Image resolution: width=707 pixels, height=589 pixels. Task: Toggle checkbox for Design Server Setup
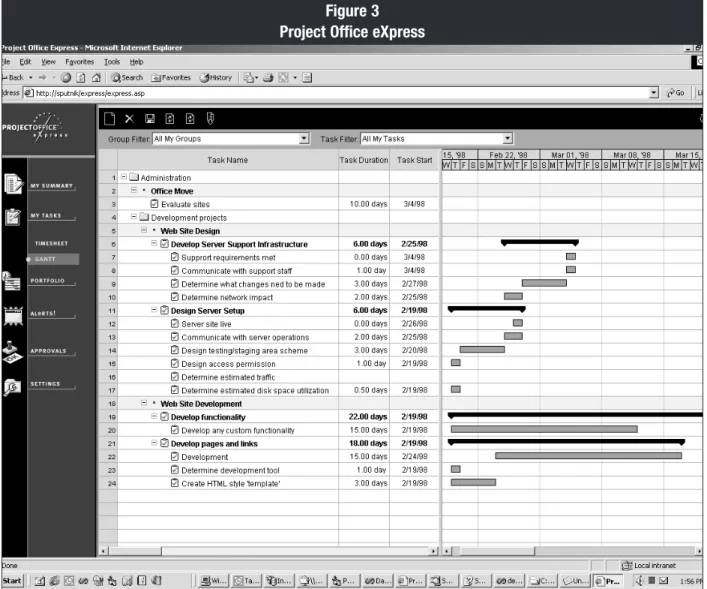(165, 310)
